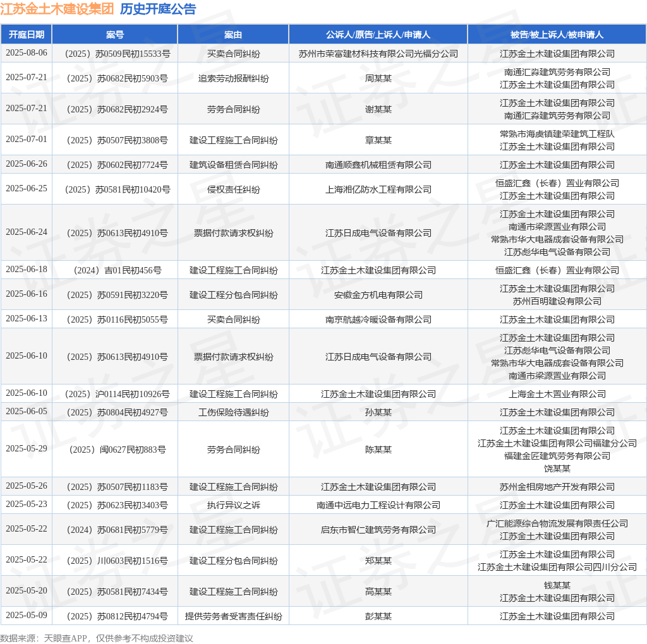Click case number (2025)沪0114民初10926号
Screen dimensions: 647x644
pyautogui.click(x=118, y=394)
